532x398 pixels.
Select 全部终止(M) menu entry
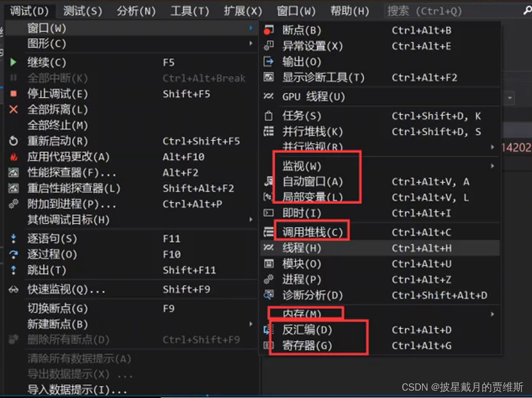pos(131,125)
